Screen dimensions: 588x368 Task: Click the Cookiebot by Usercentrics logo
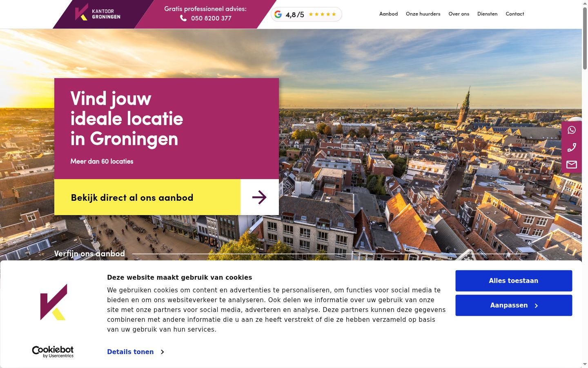[53, 352]
